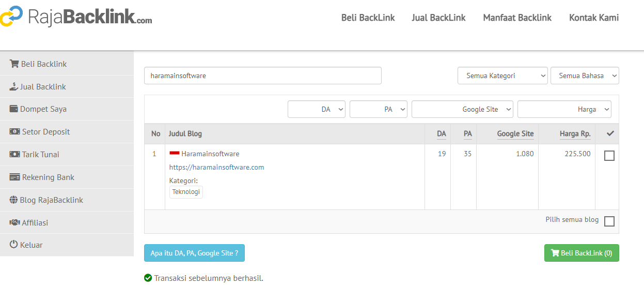Click the Transaksi sebelumnya berhasil message
Image resolution: width=644 pixels, height=285 pixels.
click(x=209, y=278)
